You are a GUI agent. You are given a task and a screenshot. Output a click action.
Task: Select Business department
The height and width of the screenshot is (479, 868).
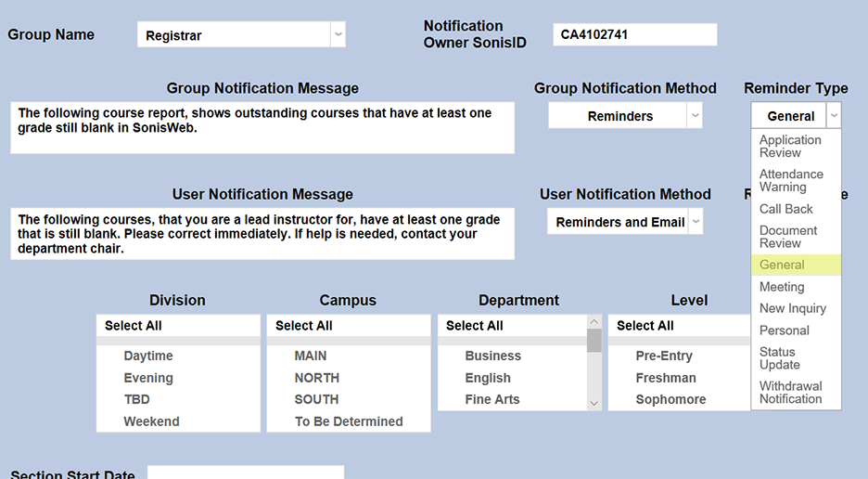(512, 356)
